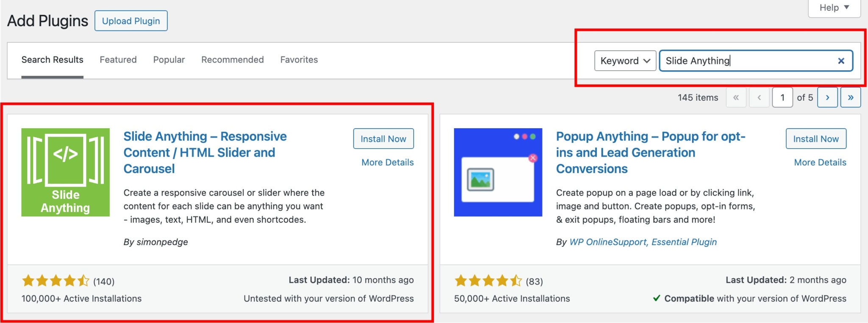Click the current page number field
Image resolution: width=868 pixels, height=323 pixels.
tap(782, 97)
